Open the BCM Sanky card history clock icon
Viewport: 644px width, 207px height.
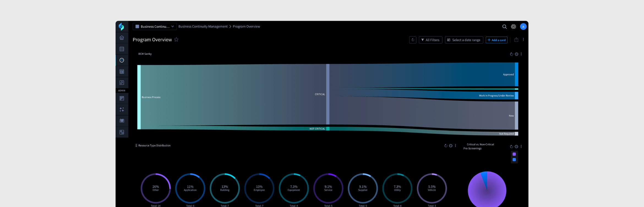pyautogui.click(x=516, y=54)
